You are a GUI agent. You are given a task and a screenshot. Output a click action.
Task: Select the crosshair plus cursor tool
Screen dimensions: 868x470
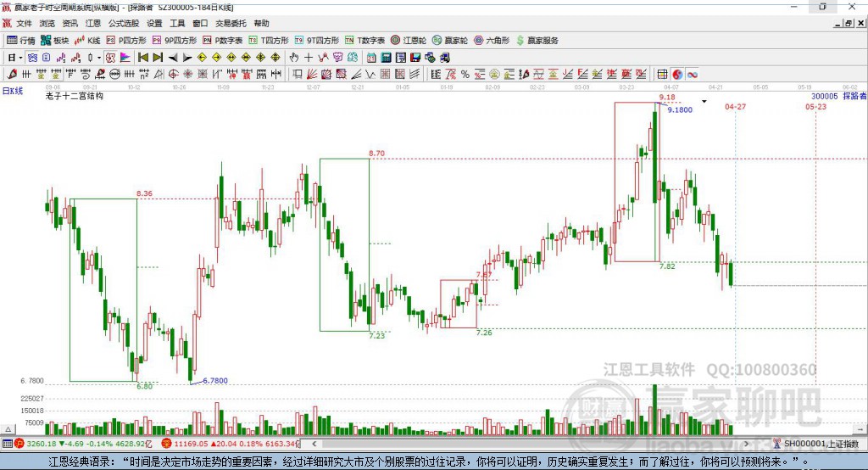pyautogui.click(x=309, y=58)
